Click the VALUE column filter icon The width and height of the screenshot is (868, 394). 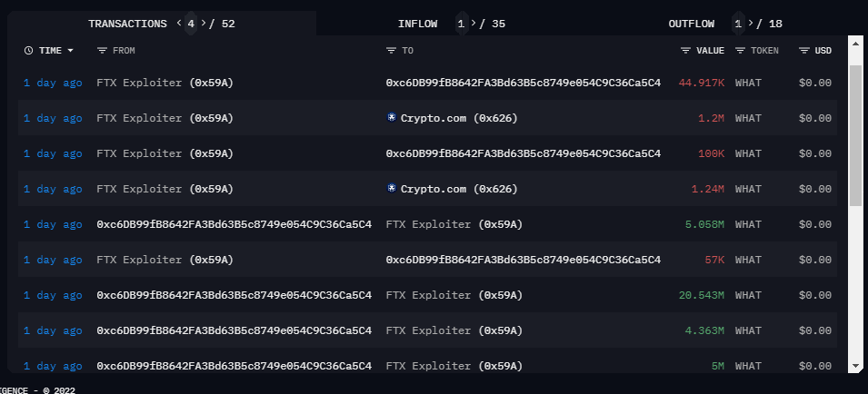pos(685,51)
